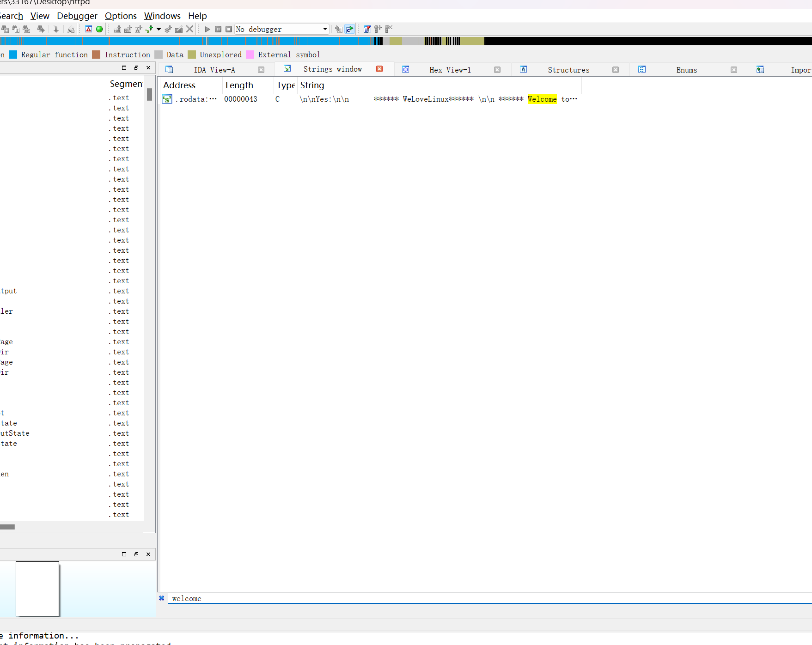The image size is (812, 645).
Task: Close the Structures tab
Action: click(616, 70)
